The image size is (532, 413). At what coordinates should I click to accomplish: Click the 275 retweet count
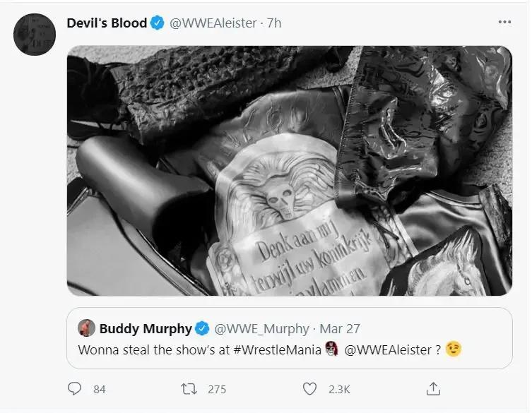[217, 389]
